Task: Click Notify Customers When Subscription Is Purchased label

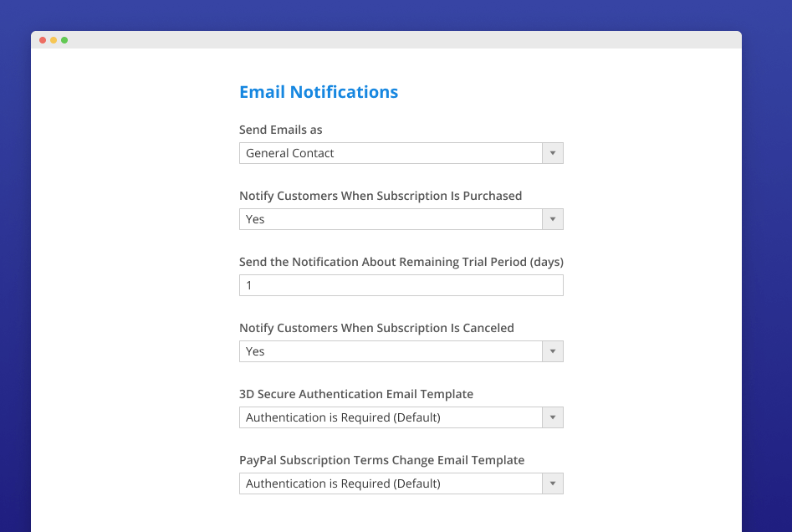Action: 381,196
